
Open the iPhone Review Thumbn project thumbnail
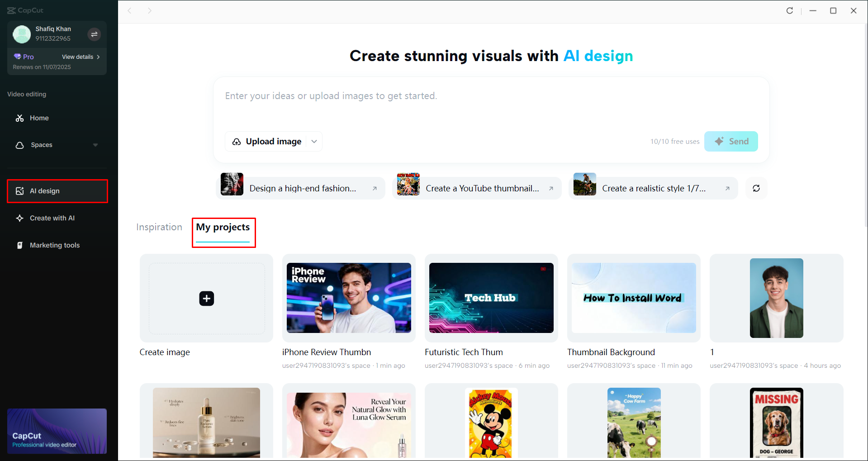click(348, 298)
